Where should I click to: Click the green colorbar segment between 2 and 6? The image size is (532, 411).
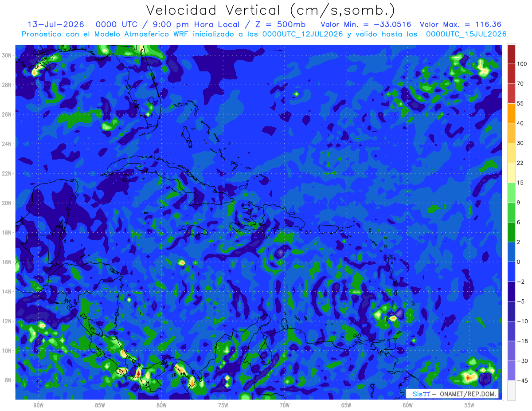511,232
